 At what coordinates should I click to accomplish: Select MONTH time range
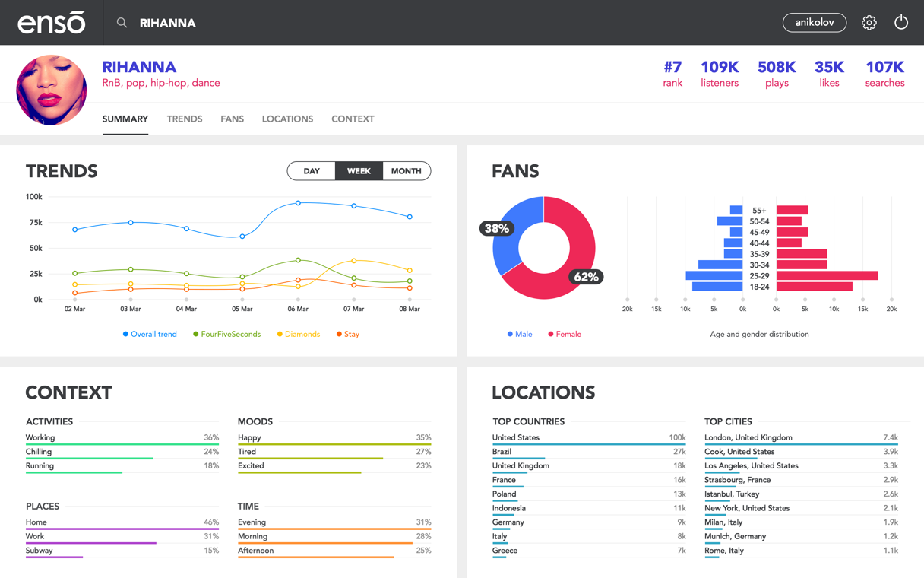pos(406,171)
